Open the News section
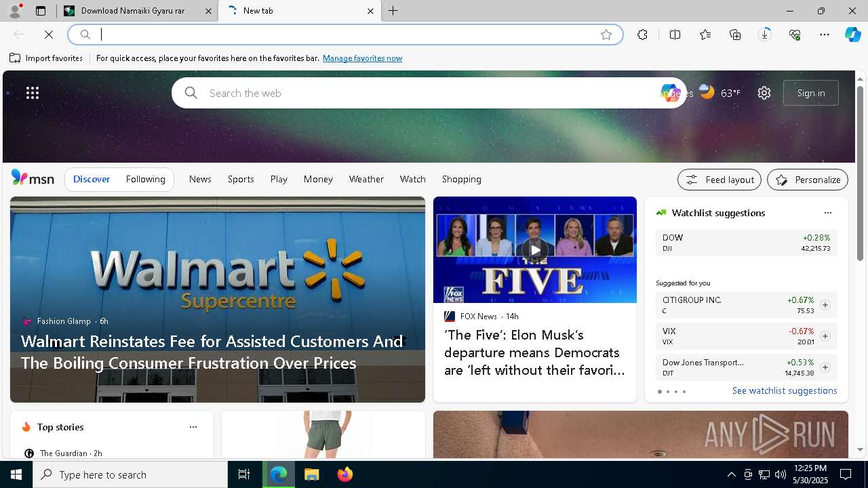Image resolution: width=868 pixels, height=488 pixels. (x=200, y=179)
